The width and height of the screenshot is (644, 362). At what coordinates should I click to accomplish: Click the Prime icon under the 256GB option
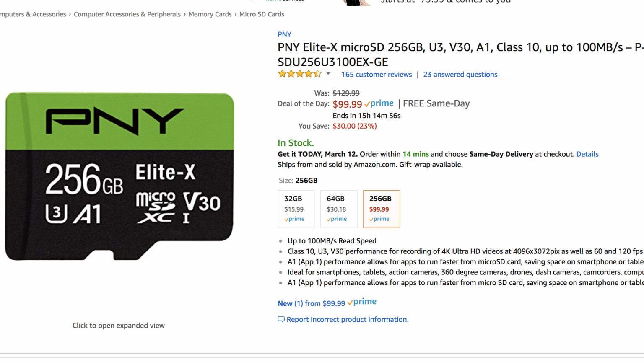tap(381, 219)
